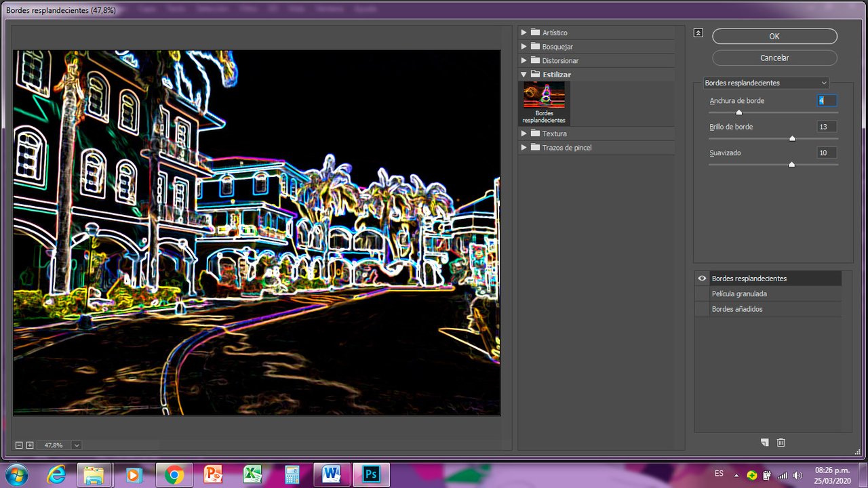Hide the Bordes resplandecientes effect layer
This screenshot has height=488, width=868.
(x=702, y=279)
